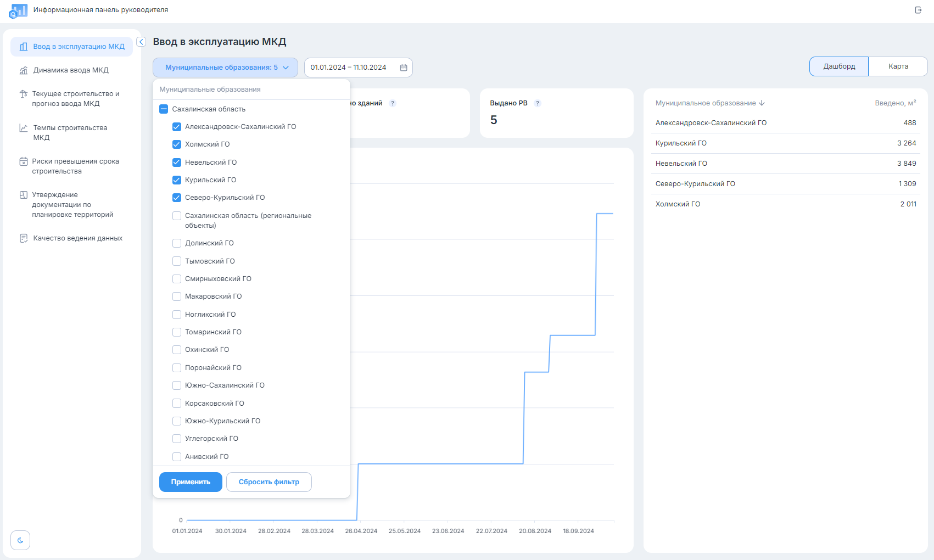Open Текущее строительство и прогноз ввода МКД
Screen dimensions: 934x560
(72, 99)
